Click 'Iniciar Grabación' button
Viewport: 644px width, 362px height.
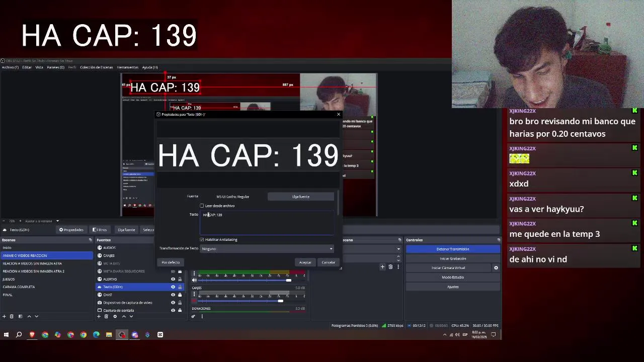453,258
